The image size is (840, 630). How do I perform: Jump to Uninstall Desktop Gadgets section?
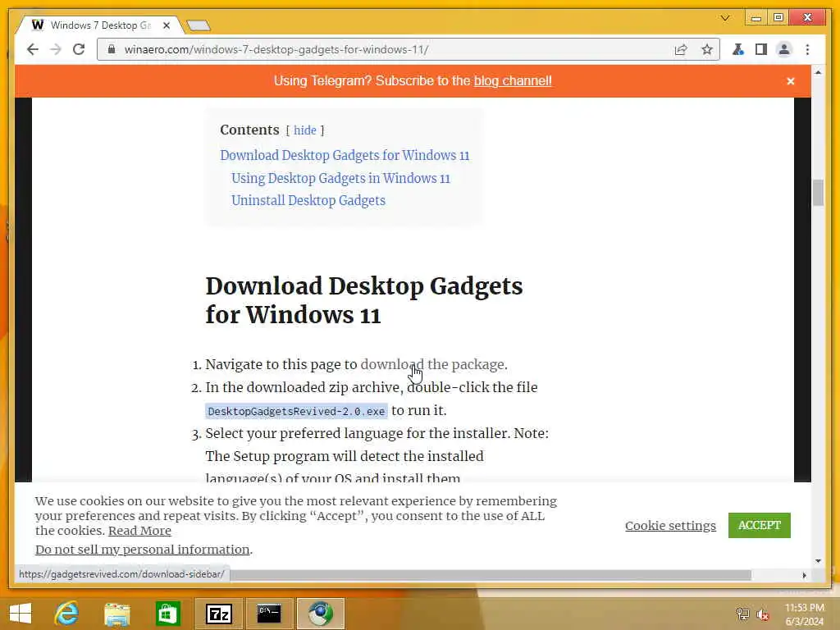tap(308, 200)
